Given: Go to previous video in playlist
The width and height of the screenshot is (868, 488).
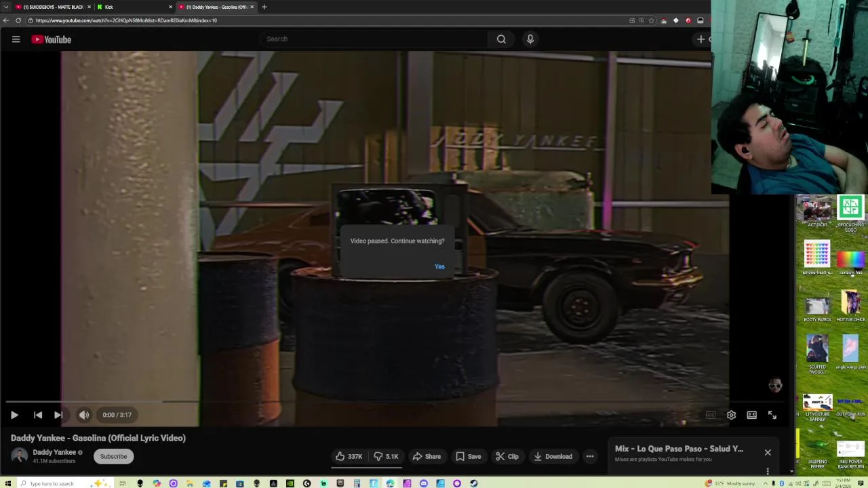Looking at the screenshot, I should [x=38, y=415].
